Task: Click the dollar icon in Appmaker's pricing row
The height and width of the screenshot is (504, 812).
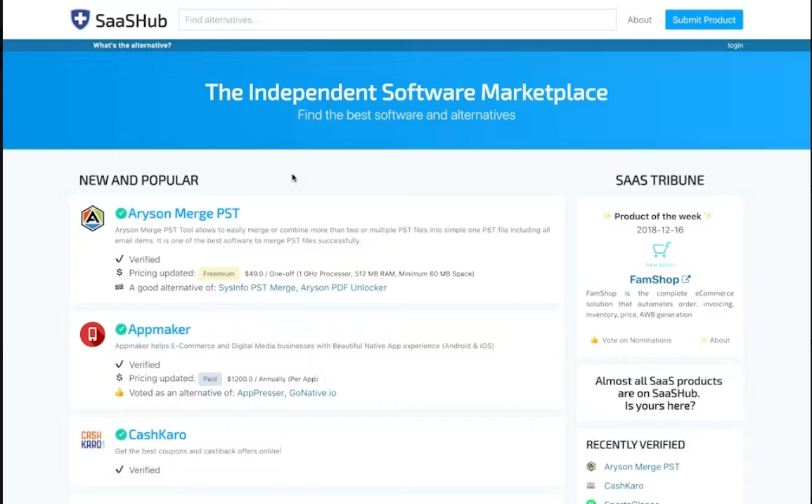Action: [x=120, y=377]
